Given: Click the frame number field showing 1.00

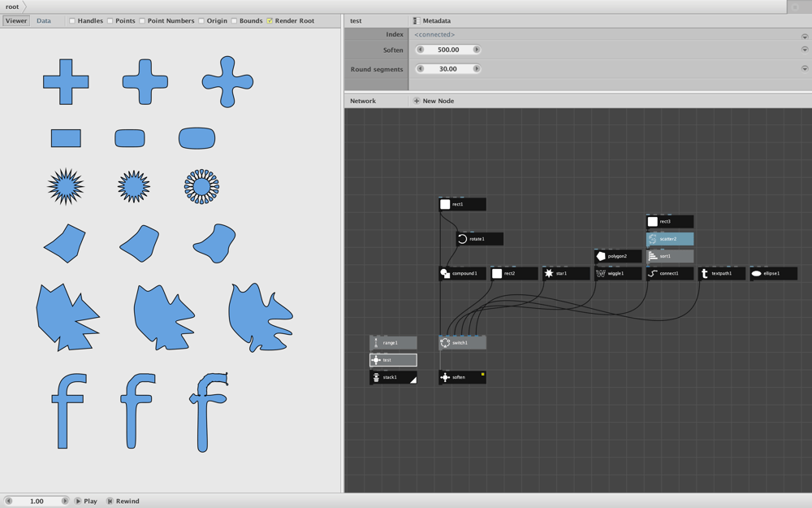Looking at the screenshot, I should [37, 501].
